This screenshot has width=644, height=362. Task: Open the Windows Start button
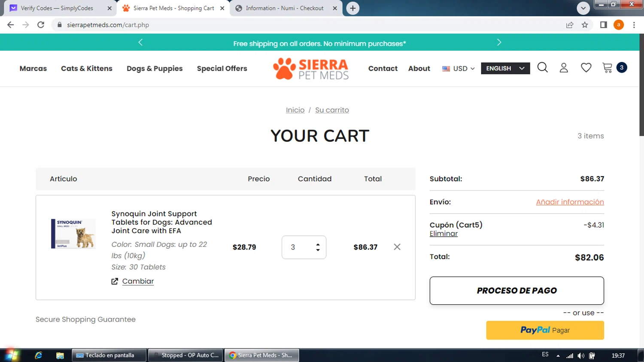point(11,355)
